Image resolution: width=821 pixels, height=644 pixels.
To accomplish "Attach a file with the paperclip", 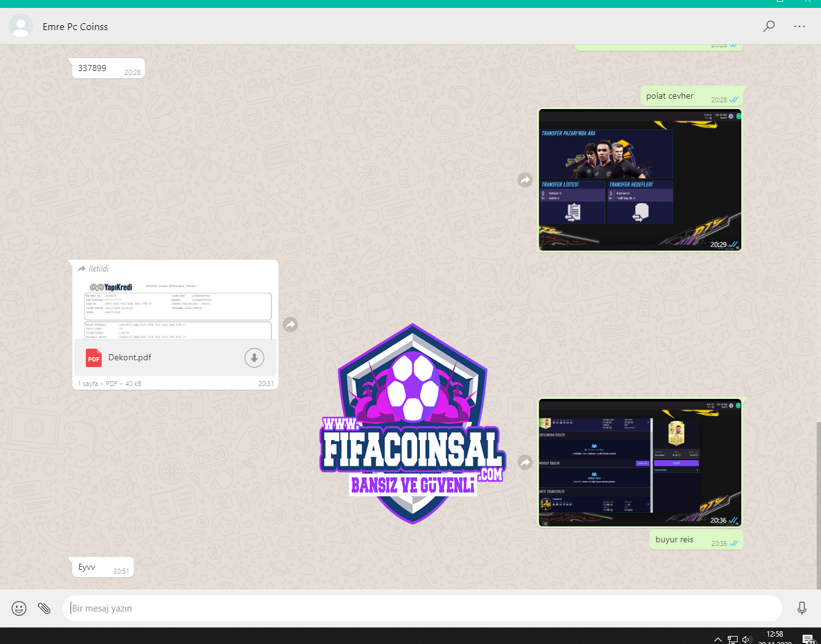I will pos(44,608).
